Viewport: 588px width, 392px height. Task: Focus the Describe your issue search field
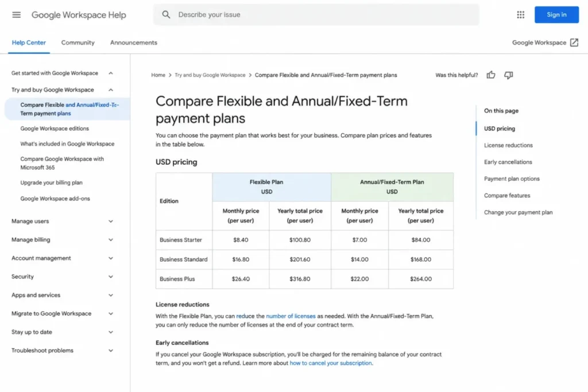click(x=316, y=14)
